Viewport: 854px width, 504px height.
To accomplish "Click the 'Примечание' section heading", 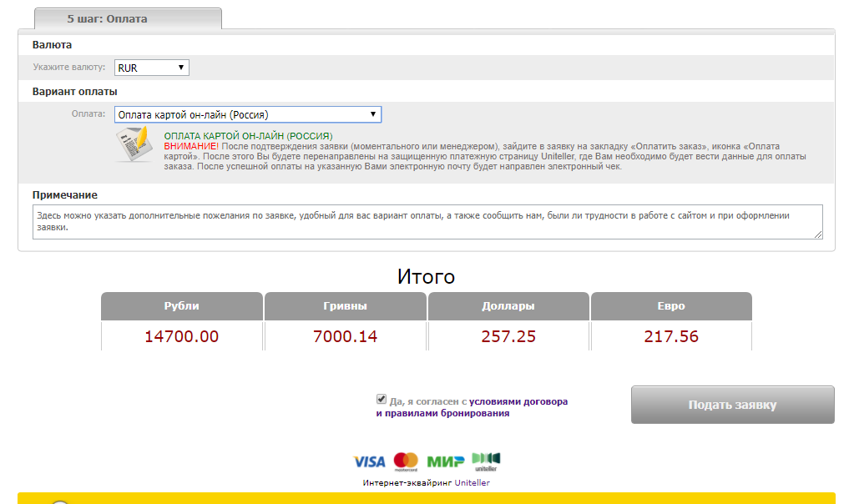I will [65, 195].
